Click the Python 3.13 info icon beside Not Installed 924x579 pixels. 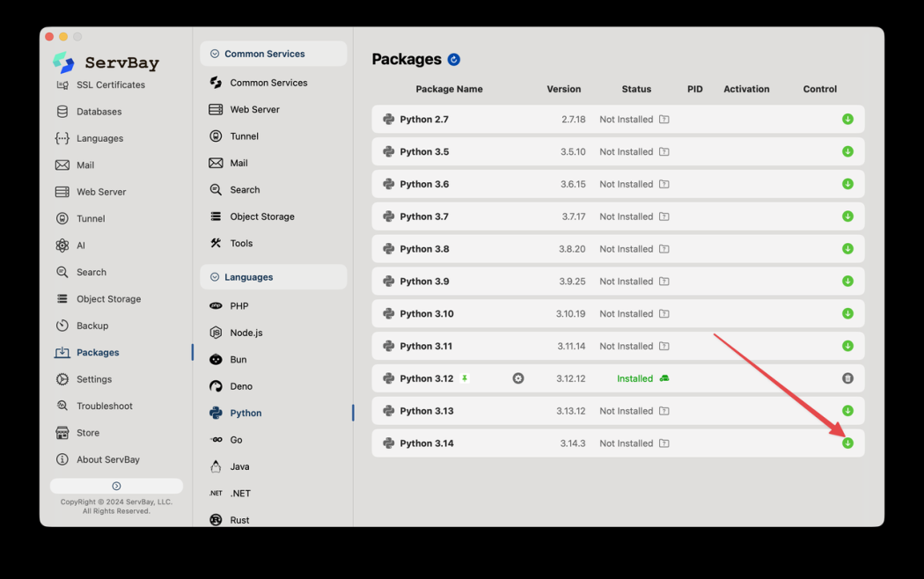coord(664,411)
